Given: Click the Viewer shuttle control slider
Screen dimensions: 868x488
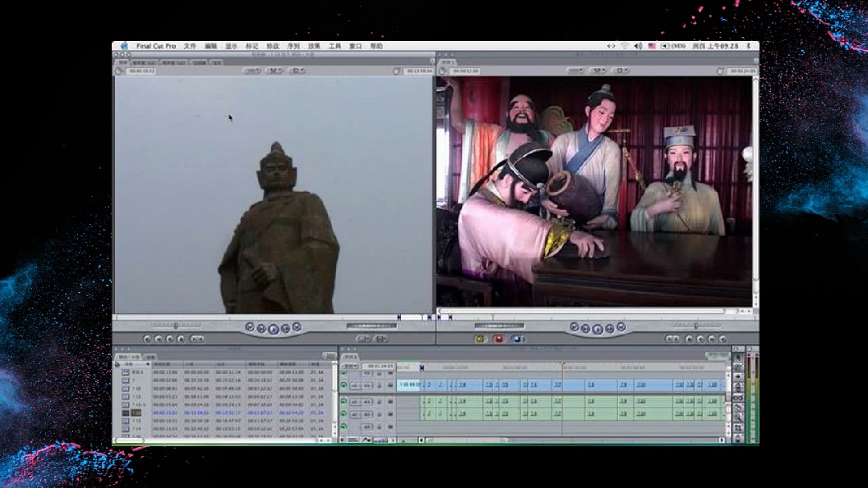Looking at the screenshot, I should point(176,325).
